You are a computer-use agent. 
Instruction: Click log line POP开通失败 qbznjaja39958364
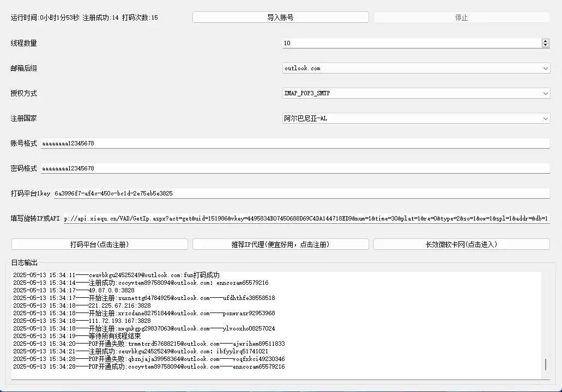pos(149,359)
